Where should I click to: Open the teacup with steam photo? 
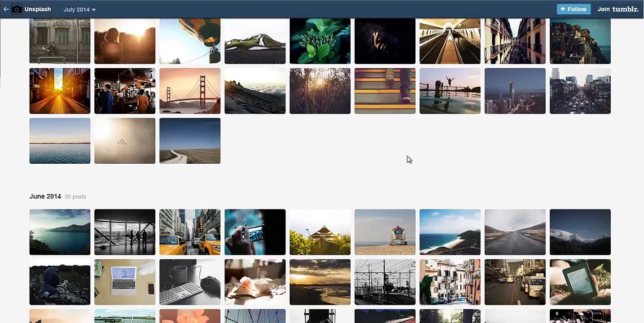click(255, 282)
